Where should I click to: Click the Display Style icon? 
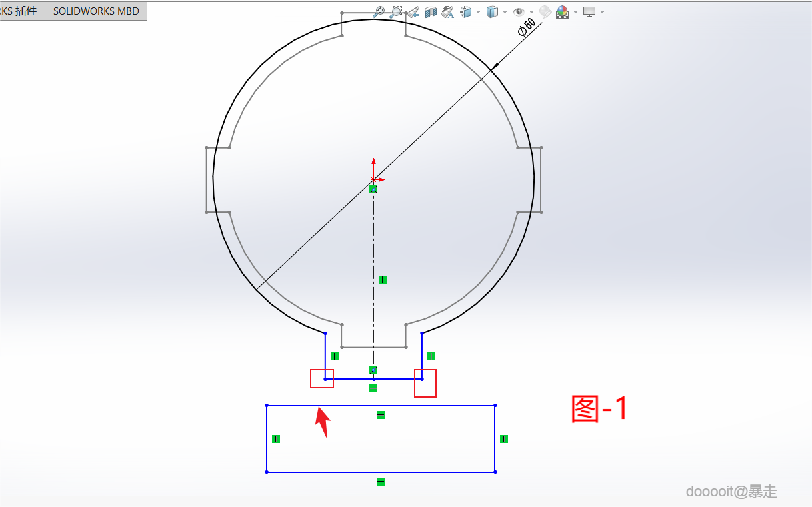(x=492, y=11)
